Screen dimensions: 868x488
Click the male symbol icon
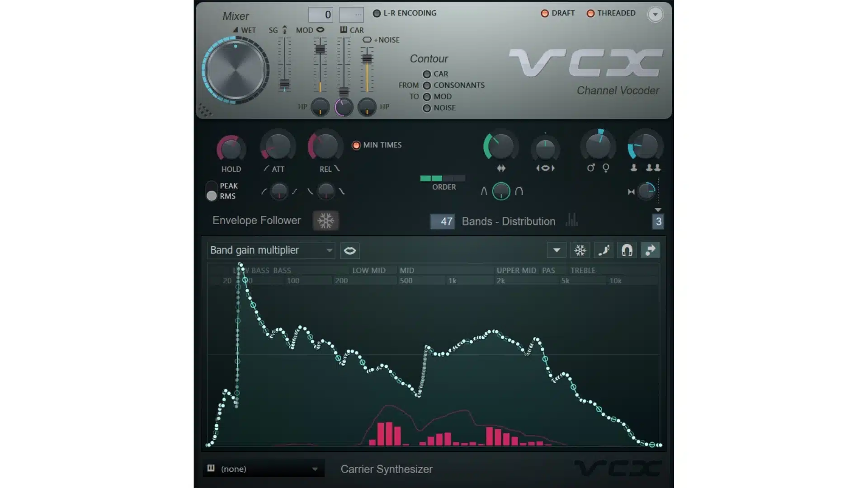click(590, 168)
